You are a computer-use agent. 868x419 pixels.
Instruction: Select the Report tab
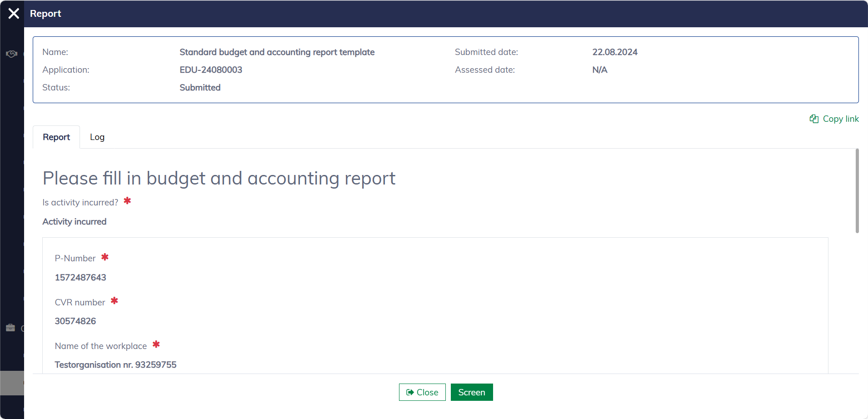(56, 137)
